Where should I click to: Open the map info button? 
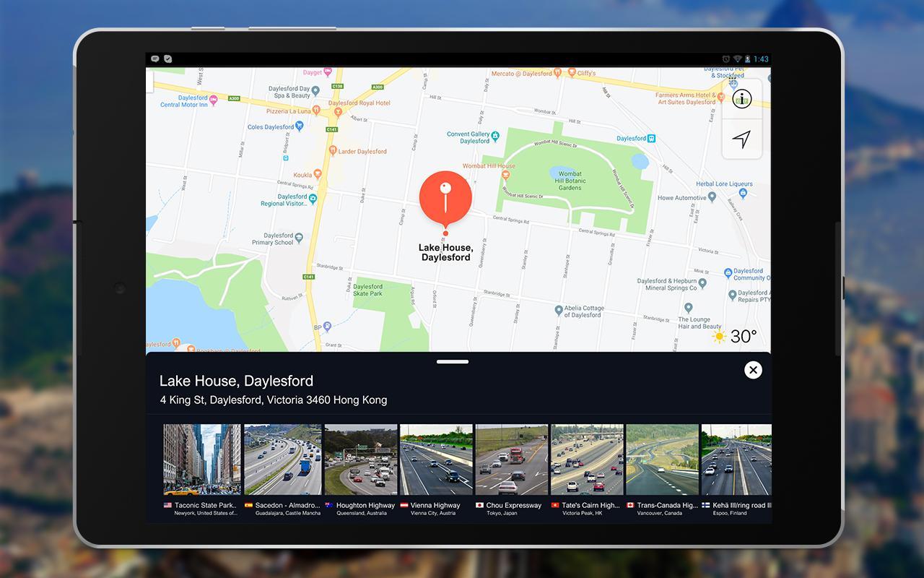tap(741, 99)
